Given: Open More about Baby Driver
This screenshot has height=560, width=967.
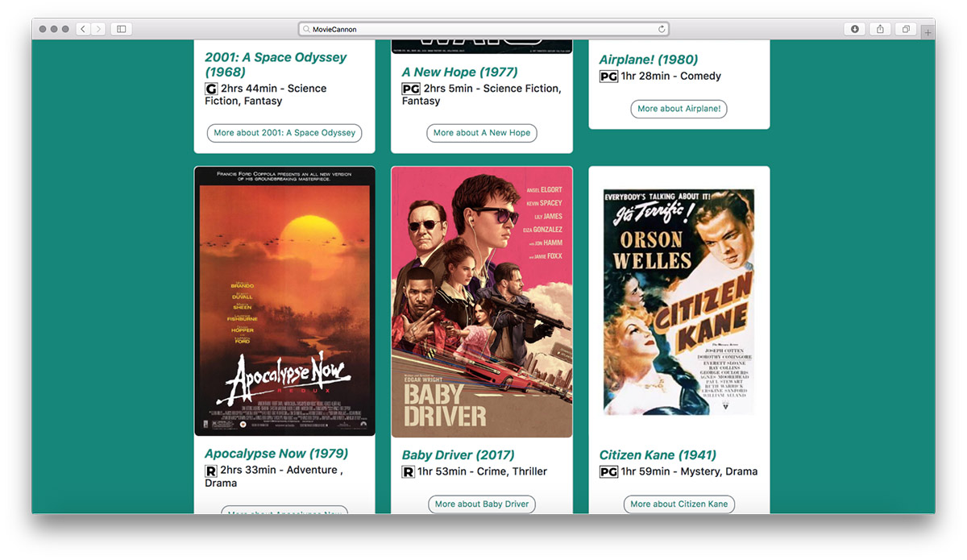Looking at the screenshot, I should (482, 504).
